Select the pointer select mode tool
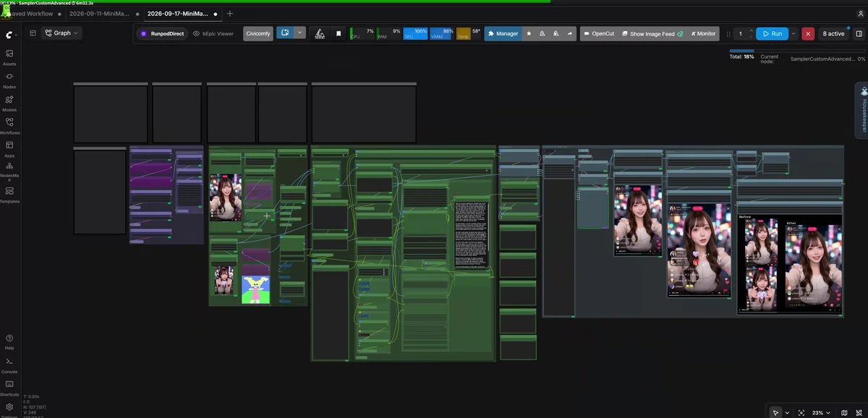The height and width of the screenshot is (418, 868). 775,412
